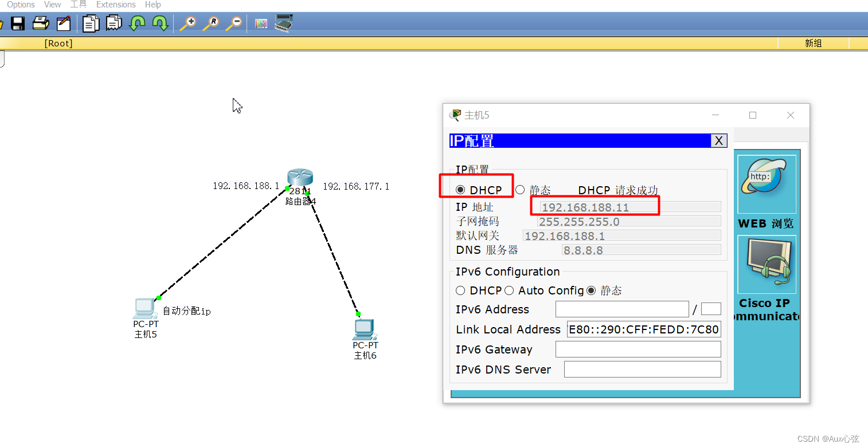This screenshot has width=868, height=448.
Task: Click the 新组 cluster button
Action: click(x=814, y=43)
